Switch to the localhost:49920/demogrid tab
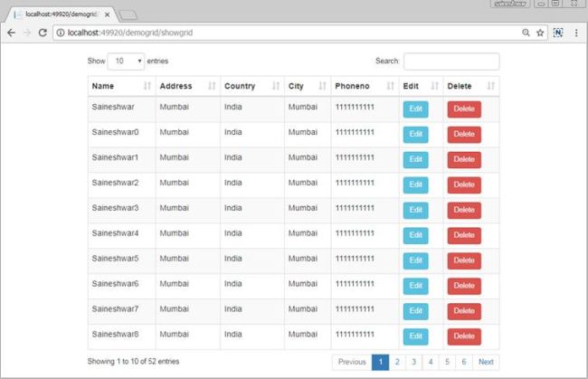 (60, 14)
